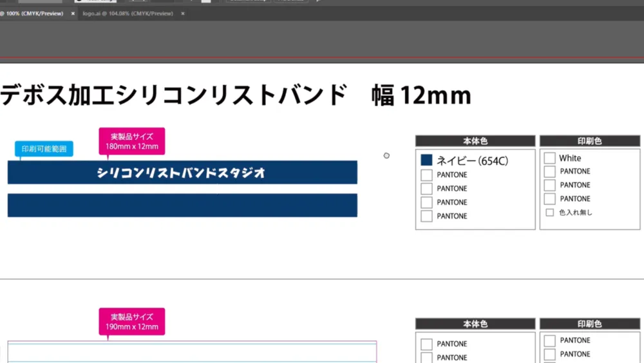This screenshot has height=363, width=644.
Task: Tick the White checkbox under 印刷色
Action: pos(549,158)
